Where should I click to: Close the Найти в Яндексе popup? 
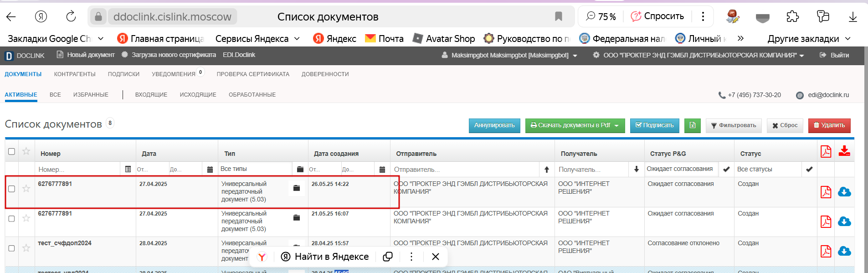436,257
